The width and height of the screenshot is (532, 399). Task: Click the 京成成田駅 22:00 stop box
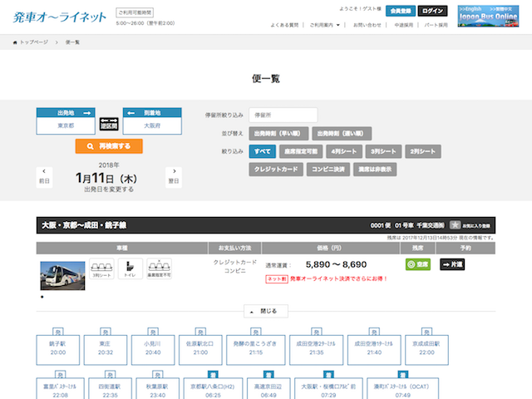click(x=426, y=350)
